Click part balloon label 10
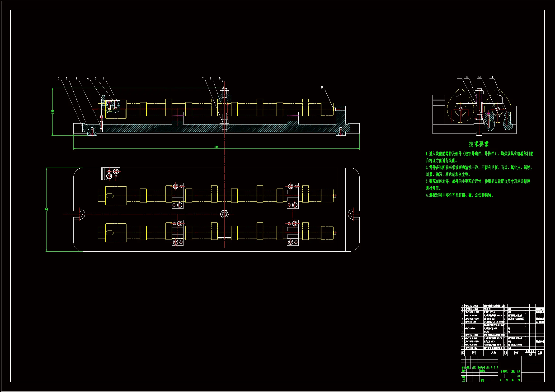This screenshot has height=392, width=555. (x=322, y=87)
